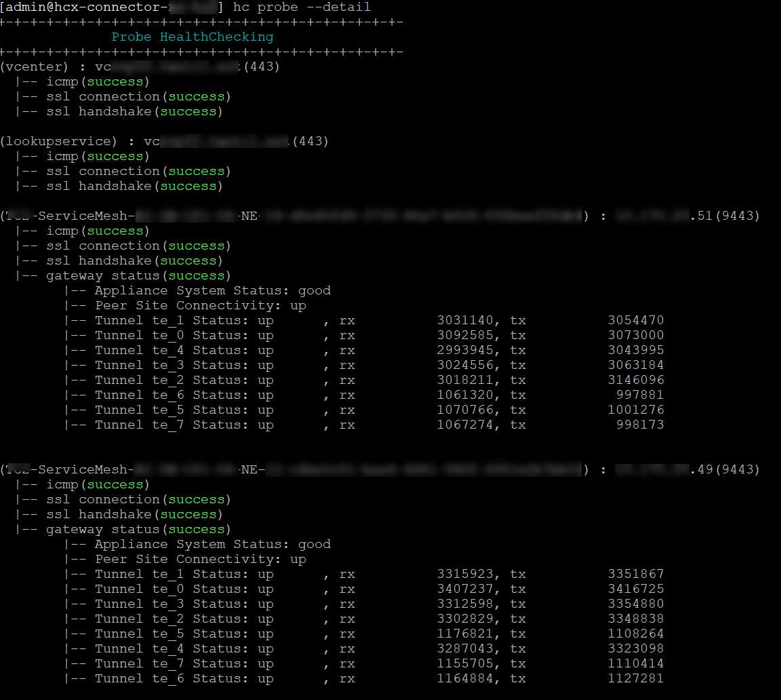Click gateway status line for the .51 appliance
Viewport: 781px width, 700px height.
(x=138, y=275)
